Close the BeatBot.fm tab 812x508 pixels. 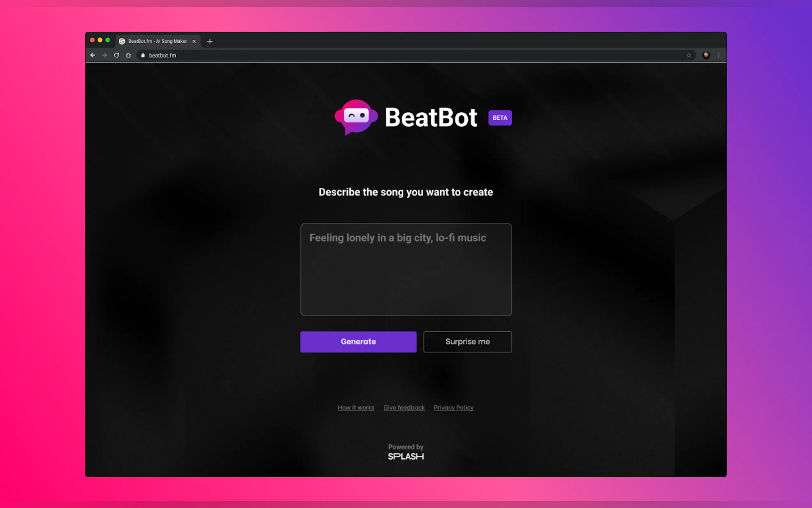[x=194, y=41]
